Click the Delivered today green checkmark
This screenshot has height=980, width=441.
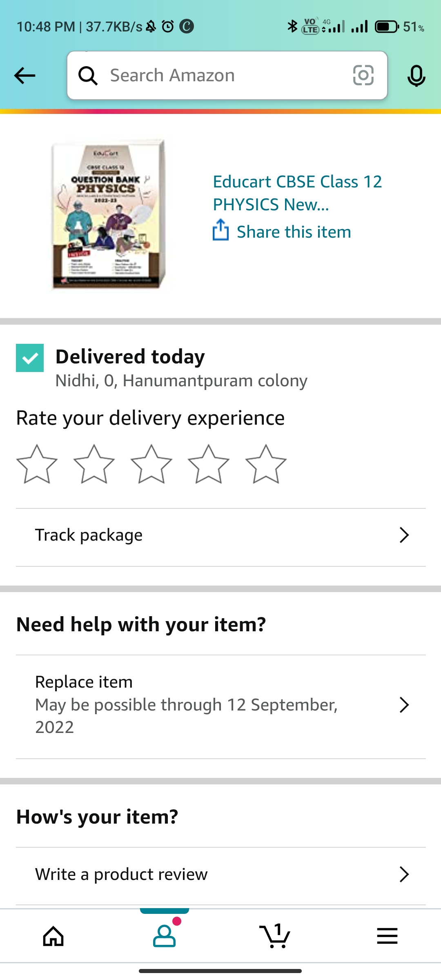click(30, 358)
